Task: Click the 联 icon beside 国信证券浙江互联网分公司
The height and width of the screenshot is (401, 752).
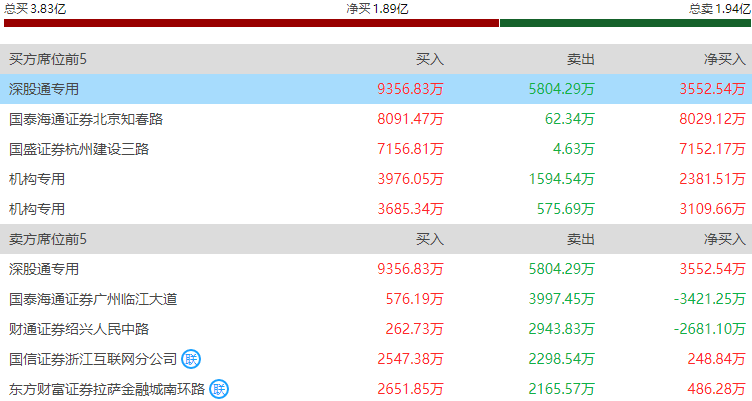Action: tap(191, 359)
